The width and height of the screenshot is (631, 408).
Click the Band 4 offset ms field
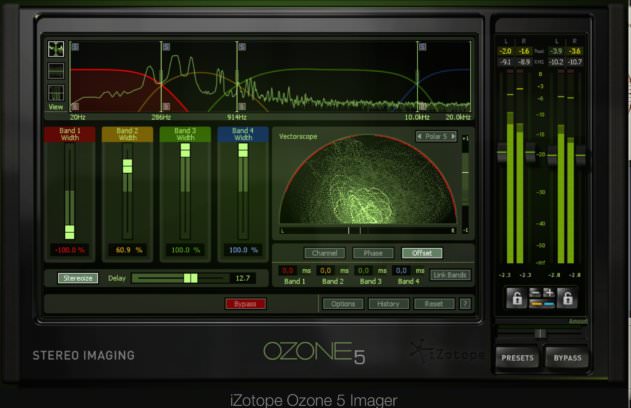point(401,270)
